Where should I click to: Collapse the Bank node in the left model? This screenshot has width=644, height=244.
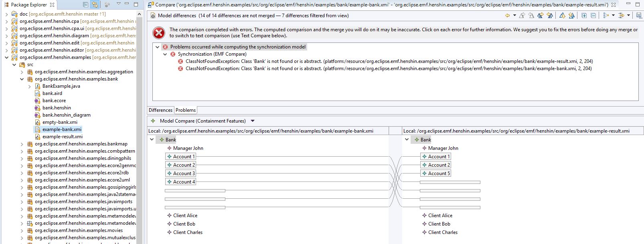pos(152,139)
